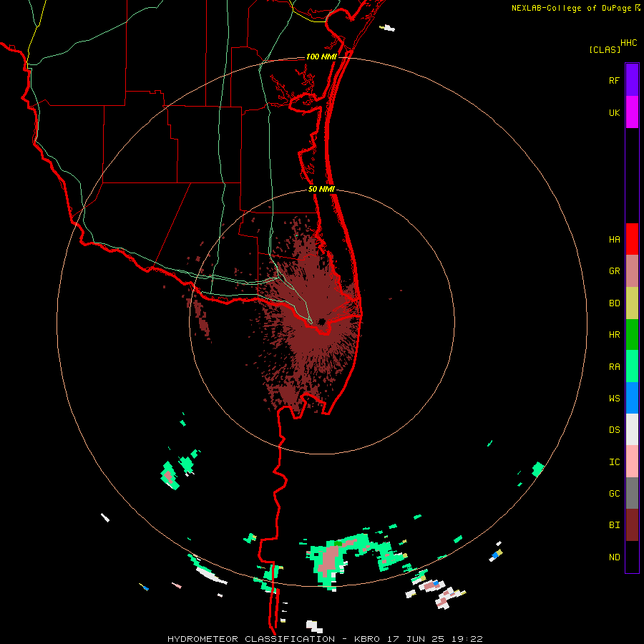Click the RF legend label

614,80
